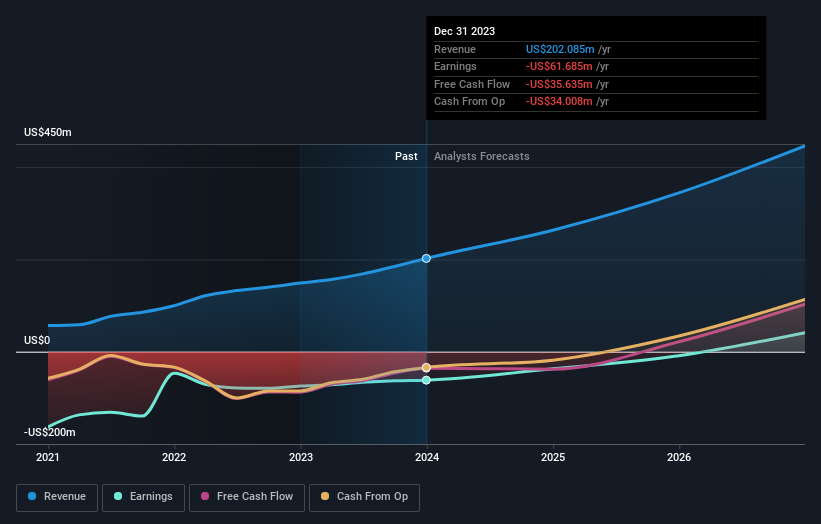Image resolution: width=821 pixels, height=524 pixels.
Task: Click the 2024 x-axis label
Action: click(427, 457)
